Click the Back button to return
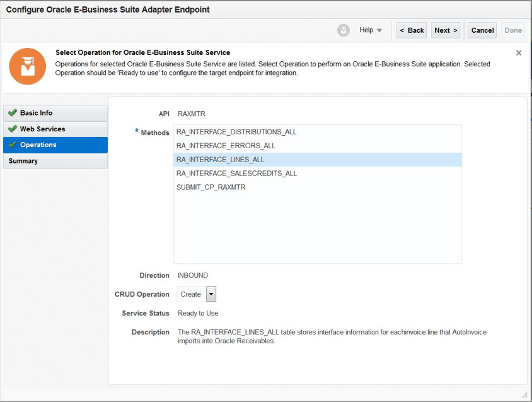The height and width of the screenshot is (402, 532). (x=411, y=30)
